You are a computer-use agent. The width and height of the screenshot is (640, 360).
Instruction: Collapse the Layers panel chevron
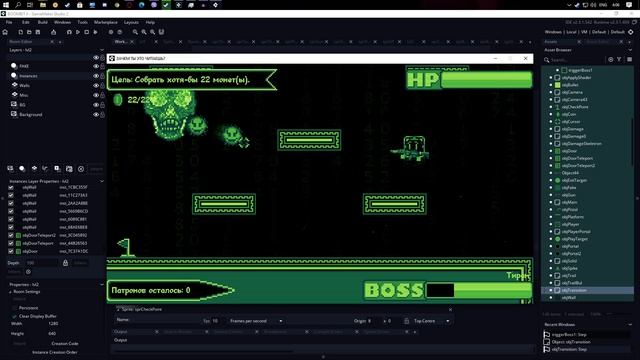pos(102,50)
